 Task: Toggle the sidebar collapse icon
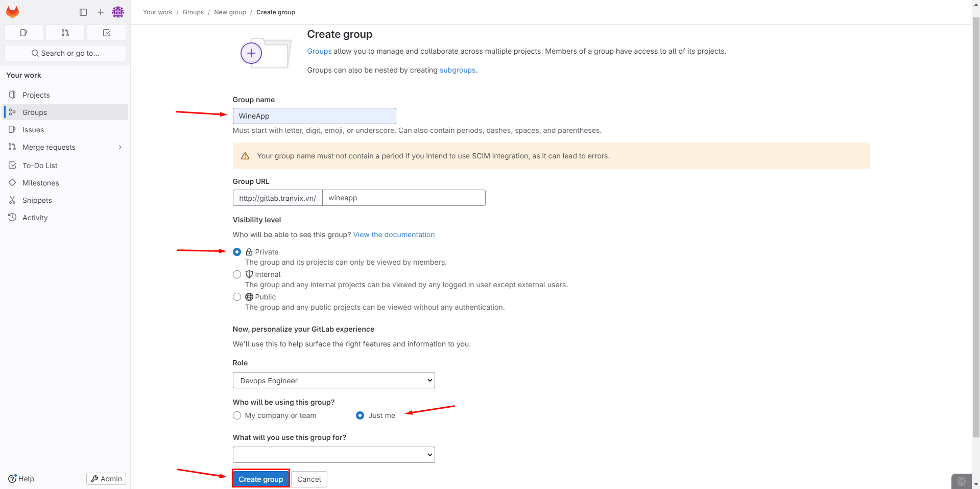[x=83, y=12]
